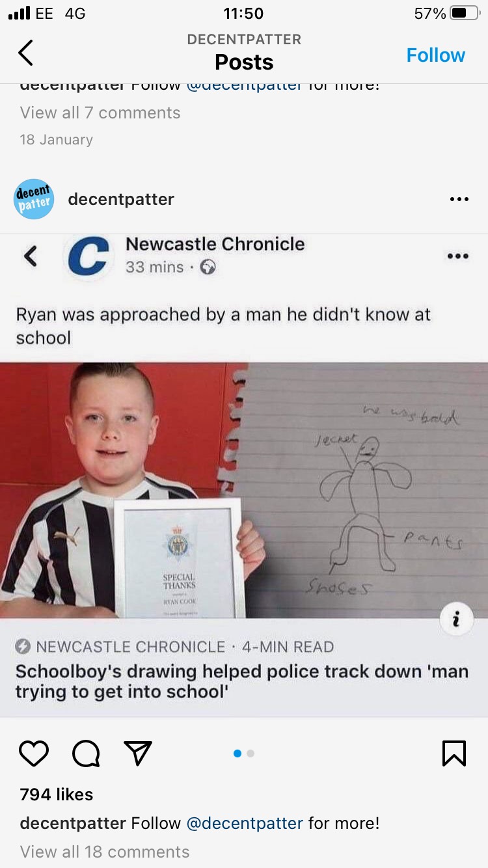488x868 pixels.
Task: View all 7 comments on previous post
Action: click(x=100, y=113)
